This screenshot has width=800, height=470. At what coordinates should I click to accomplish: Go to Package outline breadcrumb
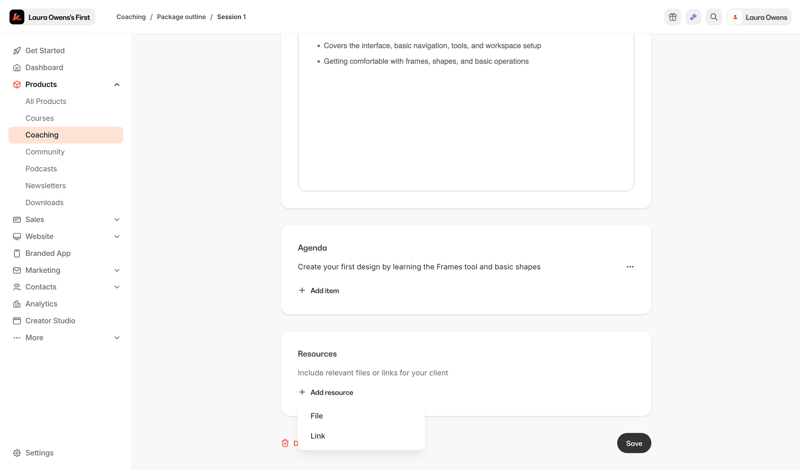[181, 17]
